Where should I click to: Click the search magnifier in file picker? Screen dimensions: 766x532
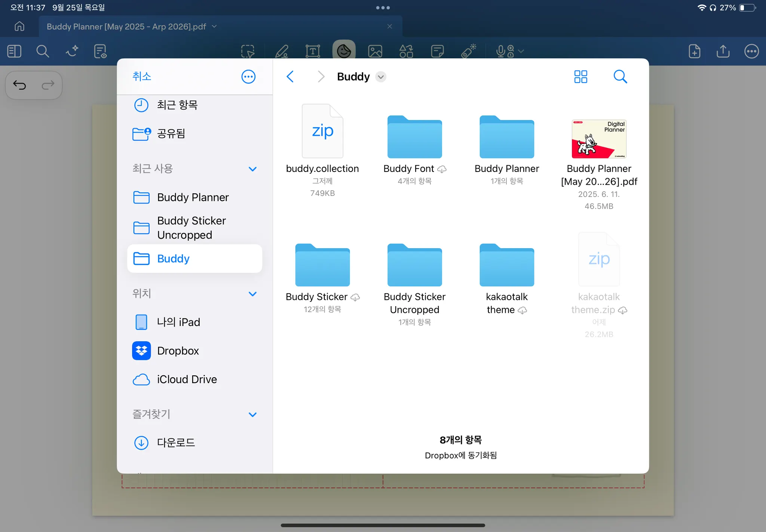coord(620,77)
